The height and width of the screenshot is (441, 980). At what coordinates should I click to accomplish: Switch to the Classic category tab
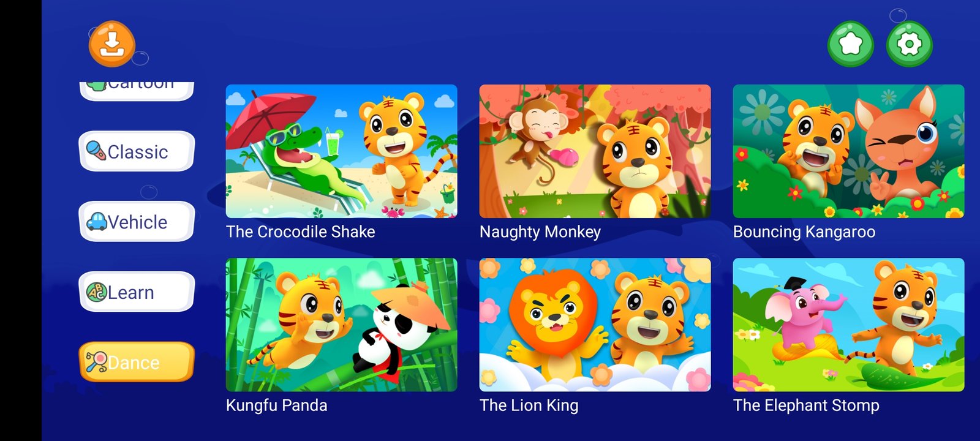click(x=137, y=151)
